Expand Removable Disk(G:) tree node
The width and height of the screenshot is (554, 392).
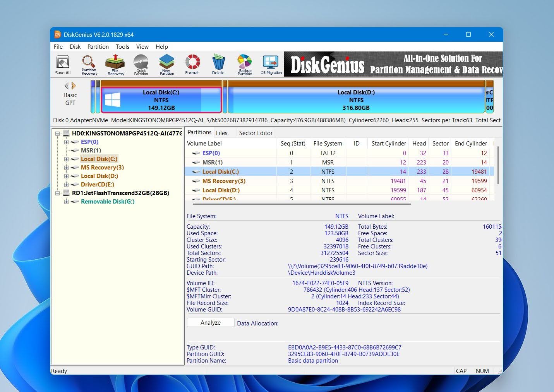pyautogui.click(x=66, y=202)
